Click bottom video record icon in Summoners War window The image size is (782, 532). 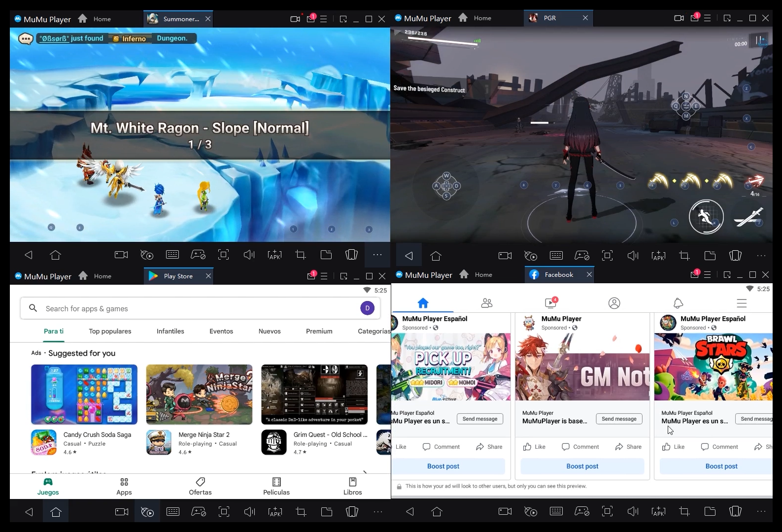[x=121, y=255]
